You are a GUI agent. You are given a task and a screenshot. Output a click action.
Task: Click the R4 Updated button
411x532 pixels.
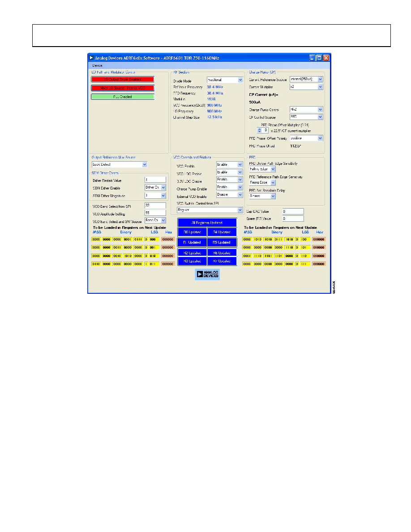tap(222, 232)
